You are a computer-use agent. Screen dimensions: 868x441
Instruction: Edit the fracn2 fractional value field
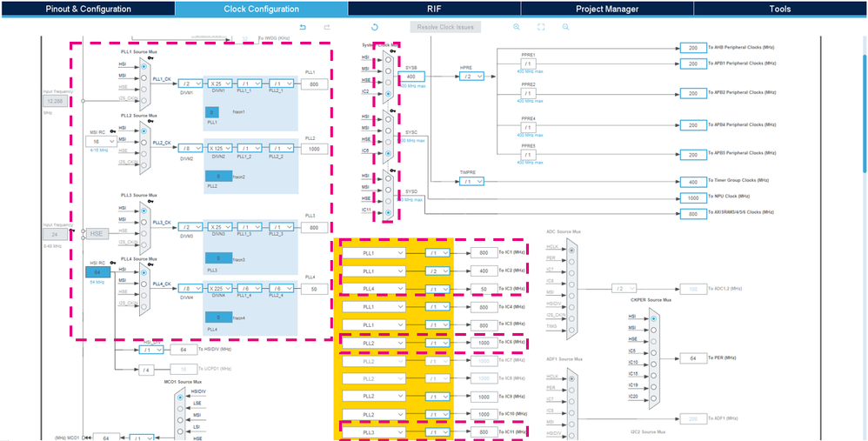[218, 177]
